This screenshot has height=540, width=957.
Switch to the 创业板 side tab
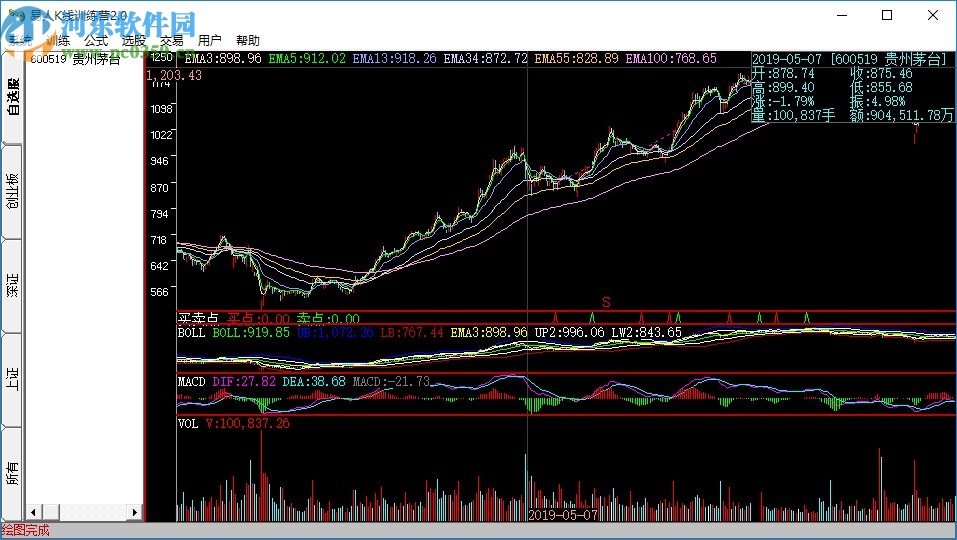point(13,191)
